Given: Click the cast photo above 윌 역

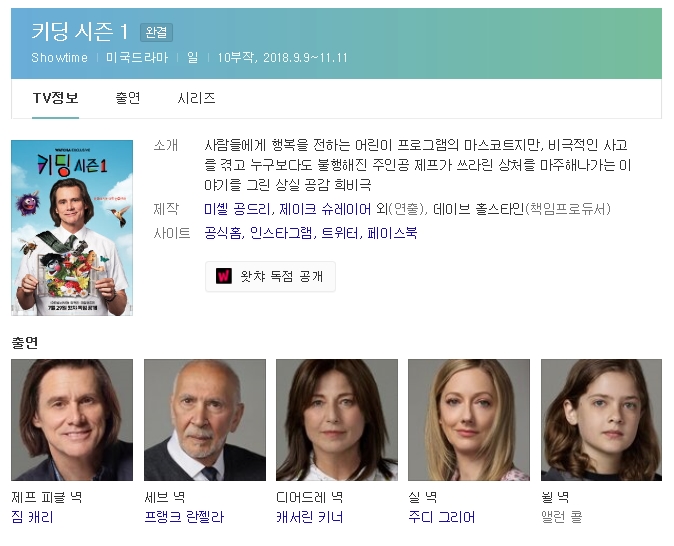Looking at the screenshot, I should pyautogui.click(x=601, y=420).
